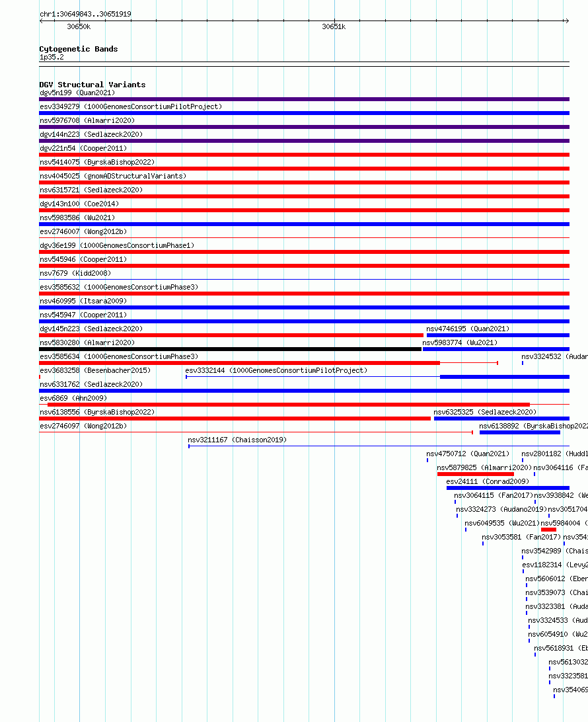Select esv3585634 (1000GenomesConsortiumPhase3) label

pyautogui.click(x=119, y=356)
